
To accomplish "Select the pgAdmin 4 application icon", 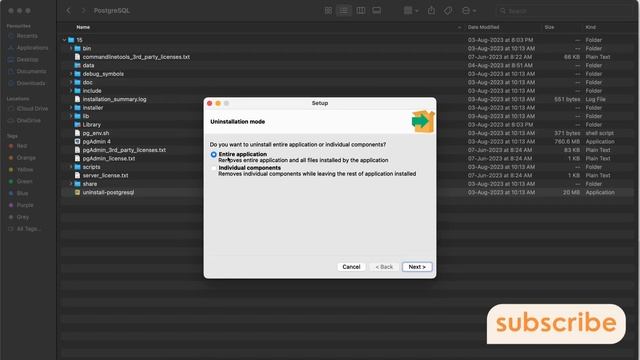I will (77, 141).
